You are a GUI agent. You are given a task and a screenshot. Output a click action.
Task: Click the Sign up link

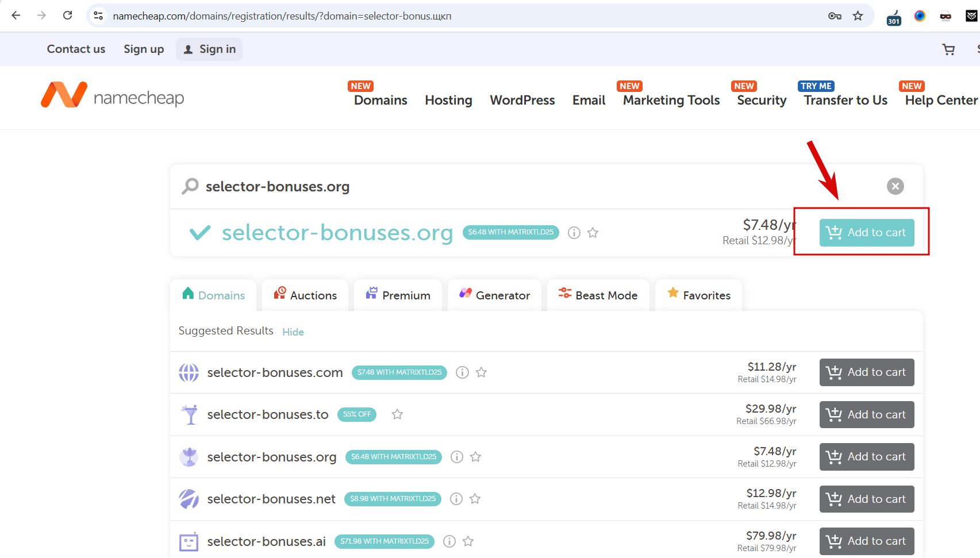144,49
